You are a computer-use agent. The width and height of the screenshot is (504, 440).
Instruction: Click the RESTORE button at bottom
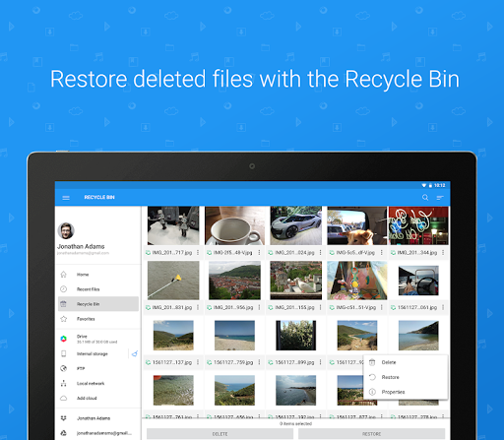coord(371,434)
